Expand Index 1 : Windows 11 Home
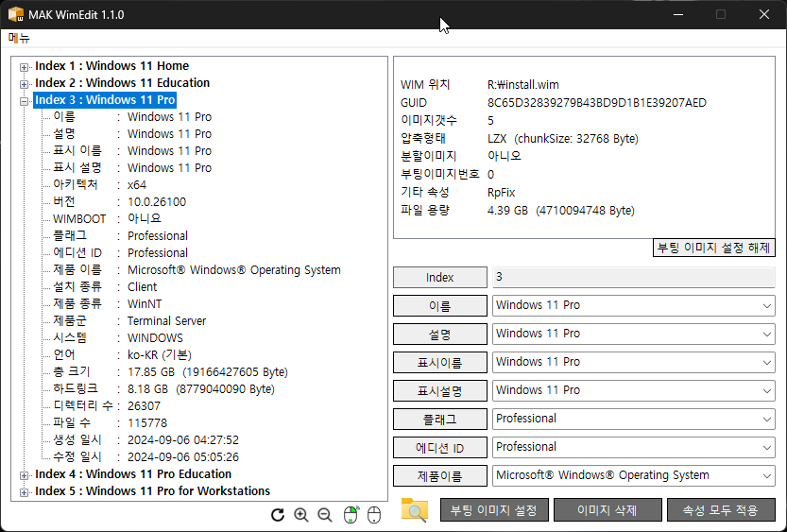This screenshot has width=787, height=532. (24, 67)
